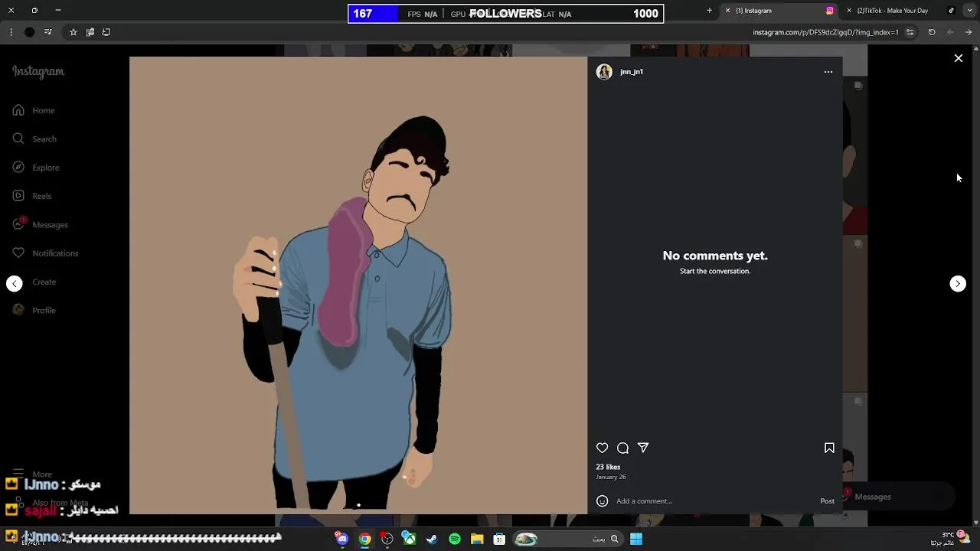Click the January 26 date
The width and height of the screenshot is (980, 551).
coord(611,477)
